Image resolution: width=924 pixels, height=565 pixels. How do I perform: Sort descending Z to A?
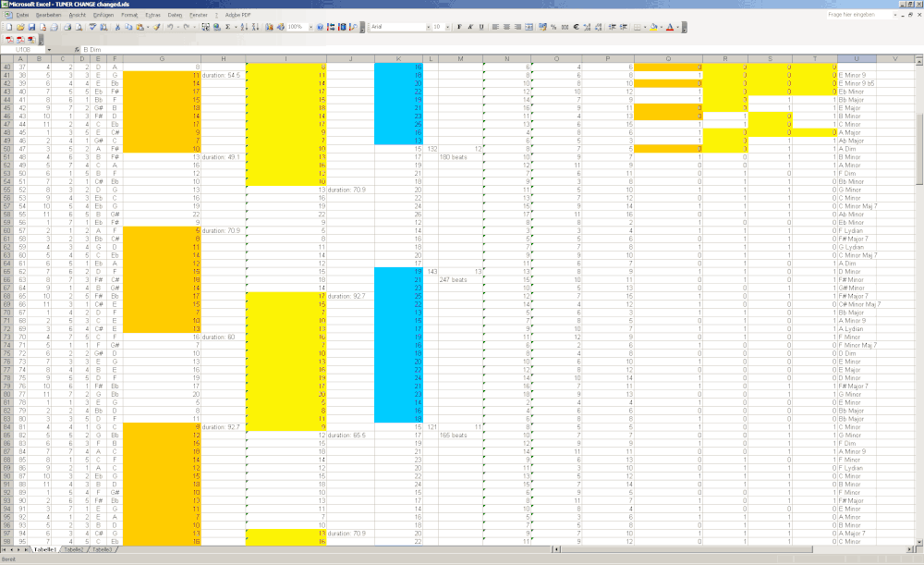(x=255, y=27)
